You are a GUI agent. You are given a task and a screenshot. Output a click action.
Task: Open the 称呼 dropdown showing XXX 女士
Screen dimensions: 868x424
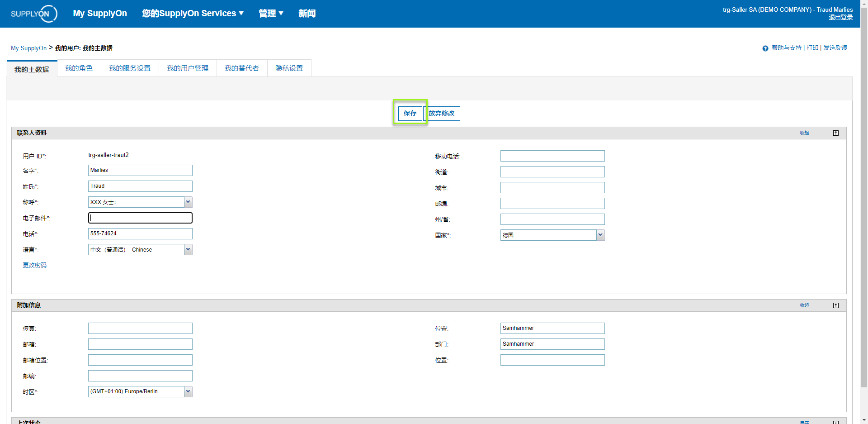pyautogui.click(x=140, y=202)
